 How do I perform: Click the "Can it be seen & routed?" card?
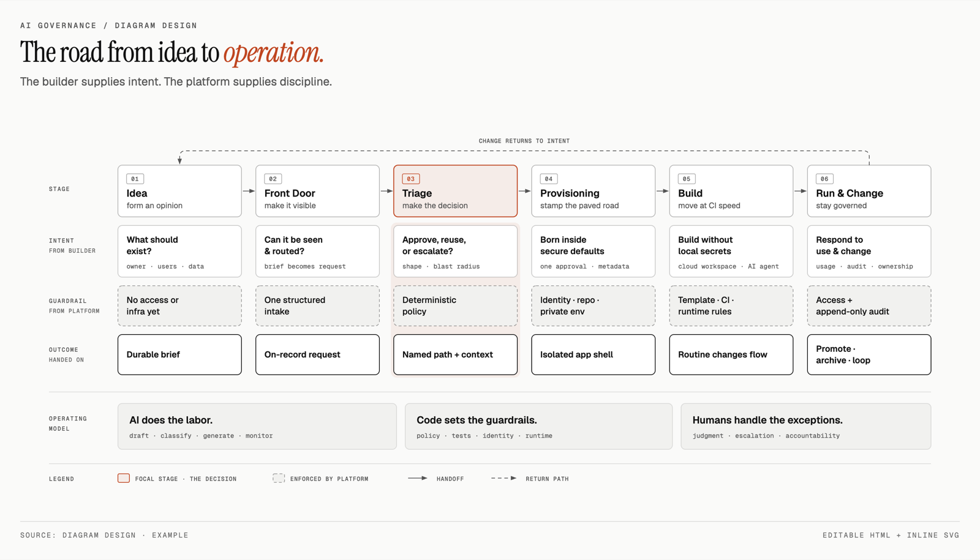[317, 252]
